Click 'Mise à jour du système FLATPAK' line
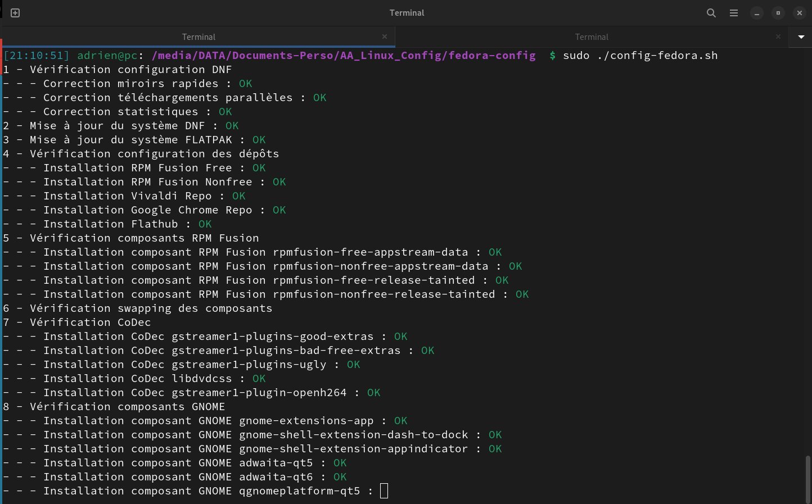This screenshot has height=504, width=812. coord(134,140)
